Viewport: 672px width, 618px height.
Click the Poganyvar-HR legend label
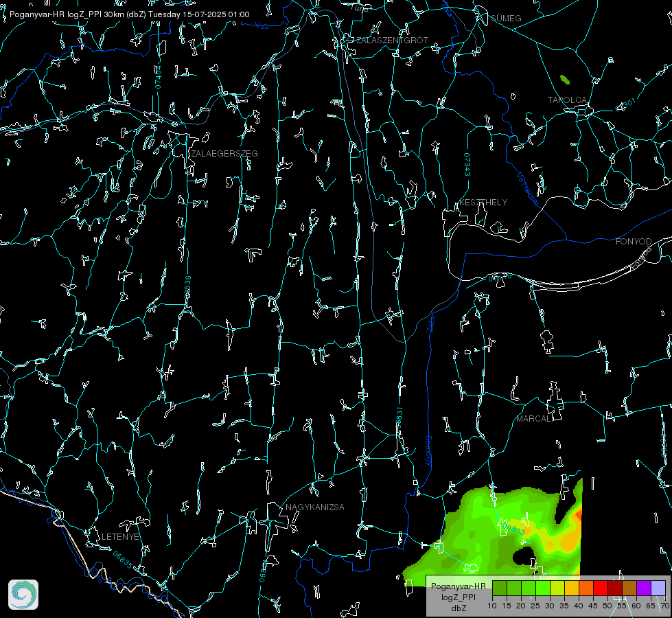click(x=458, y=586)
